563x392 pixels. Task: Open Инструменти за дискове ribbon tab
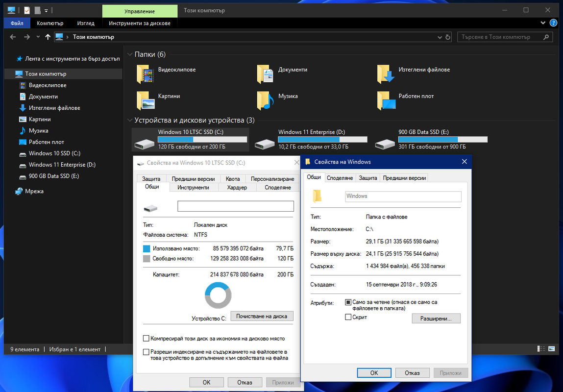(x=140, y=24)
